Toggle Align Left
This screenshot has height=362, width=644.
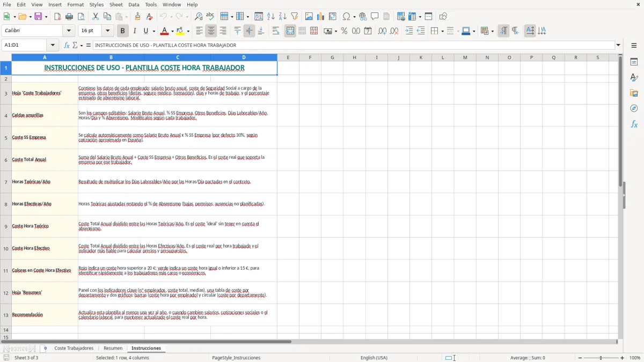[x=199, y=31]
